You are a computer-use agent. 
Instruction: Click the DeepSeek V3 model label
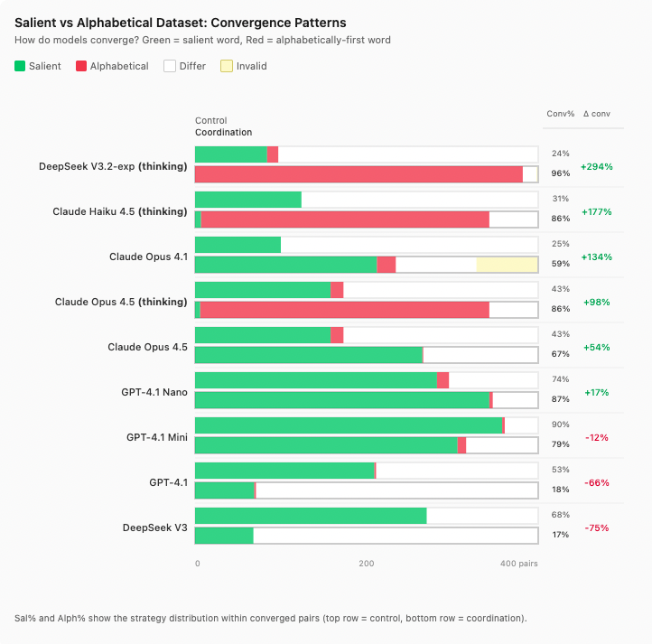click(155, 527)
